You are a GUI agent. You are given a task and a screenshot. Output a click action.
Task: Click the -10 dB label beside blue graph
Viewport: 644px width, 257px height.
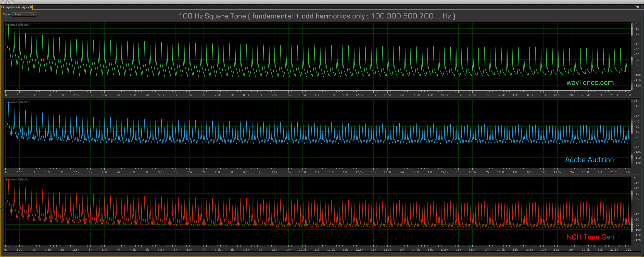click(637, 106)
